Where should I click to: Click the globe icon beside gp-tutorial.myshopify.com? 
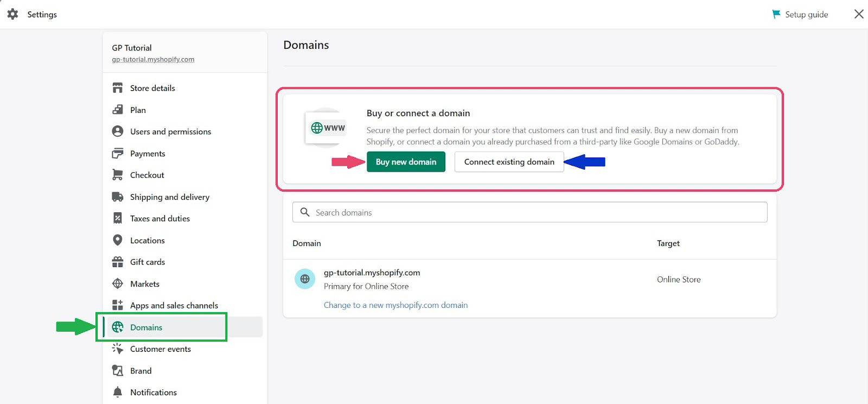click(305, 279)
